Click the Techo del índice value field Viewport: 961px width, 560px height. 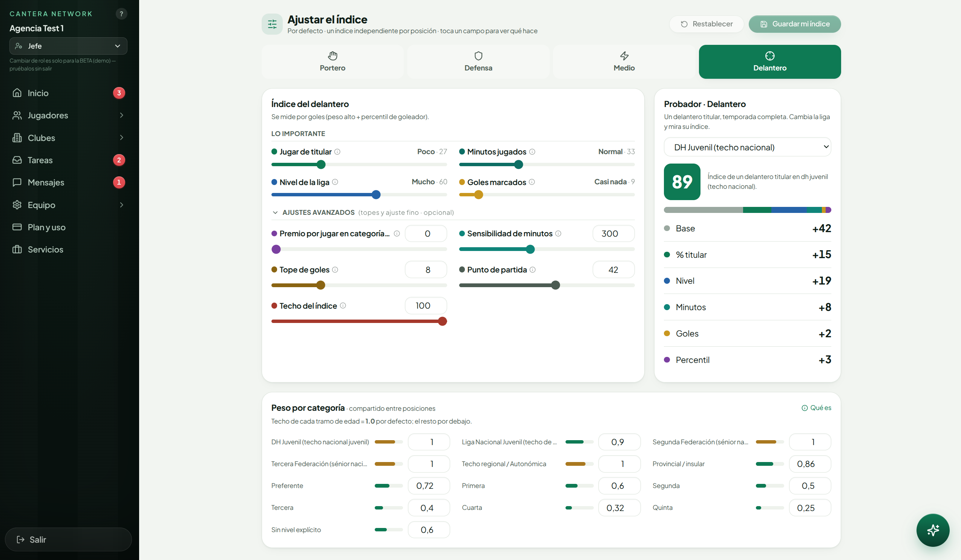coord(426,305)
